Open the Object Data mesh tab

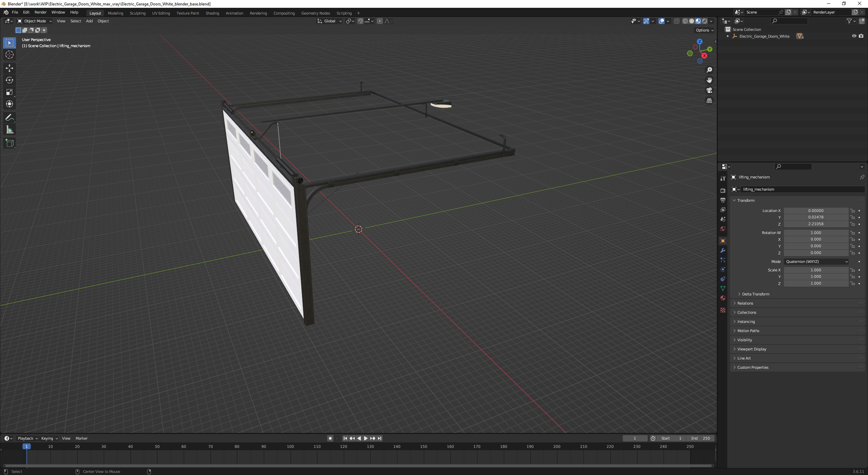pyautogui.click(x=723, y=288)
